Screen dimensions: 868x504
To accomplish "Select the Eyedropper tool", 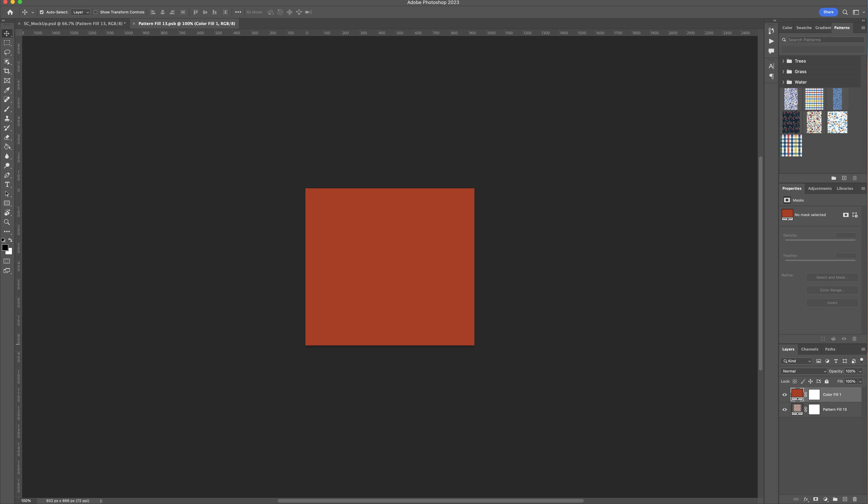I will 7,90.
